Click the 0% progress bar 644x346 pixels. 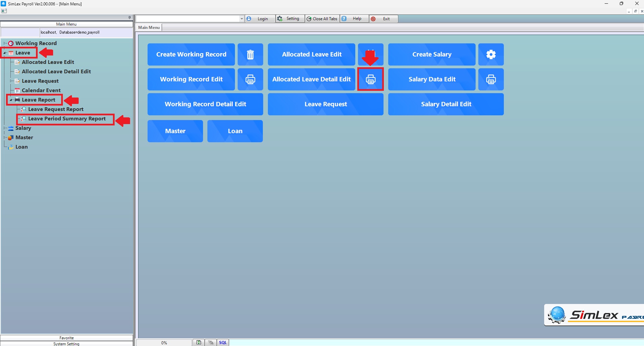tap(164, 343)
